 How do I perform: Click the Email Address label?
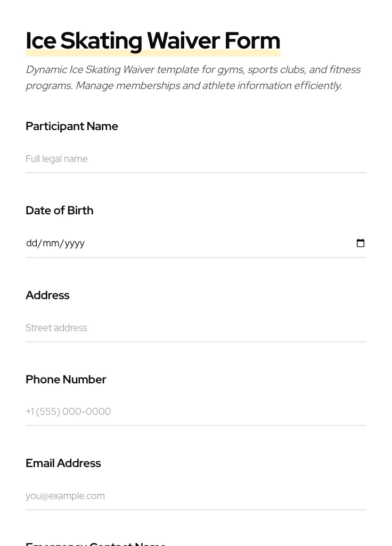click(63, 463)
